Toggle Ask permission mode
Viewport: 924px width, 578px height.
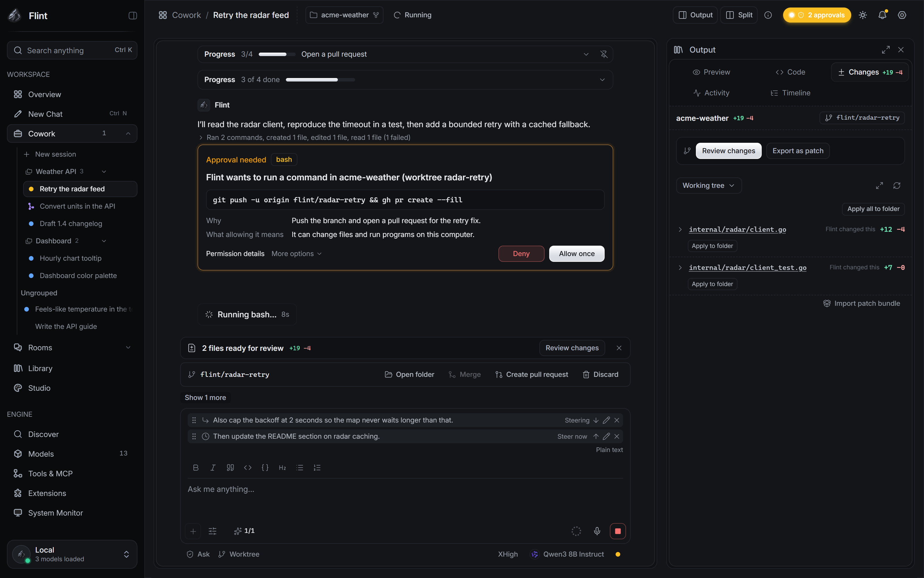click(198, 554)
